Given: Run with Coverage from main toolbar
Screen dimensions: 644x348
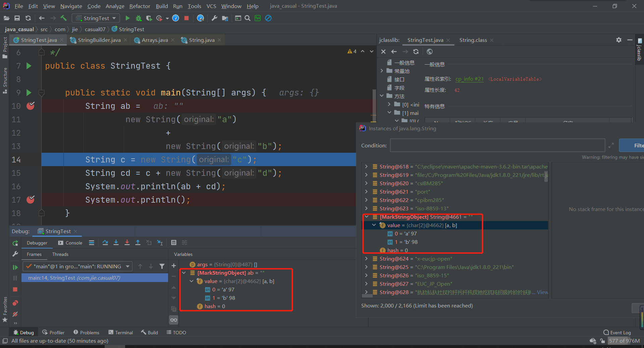Looking at the screenshot, I should point(149,18).
